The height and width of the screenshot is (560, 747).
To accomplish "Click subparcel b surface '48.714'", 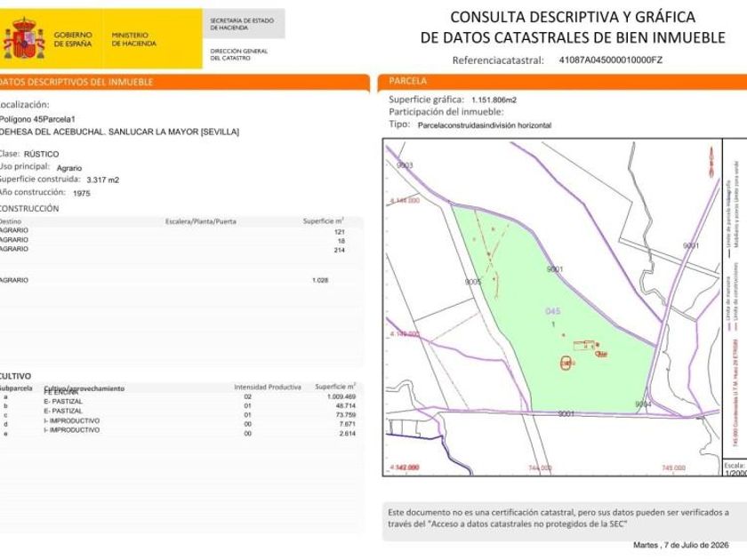I will coord(346,405).
